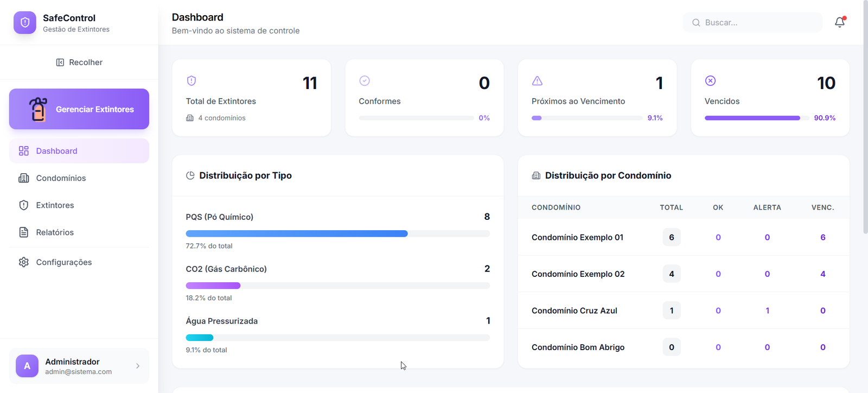Viewport: 868px width, 393px height.
Task: Click the notification bell icon
Action: (x=839, y=22)
